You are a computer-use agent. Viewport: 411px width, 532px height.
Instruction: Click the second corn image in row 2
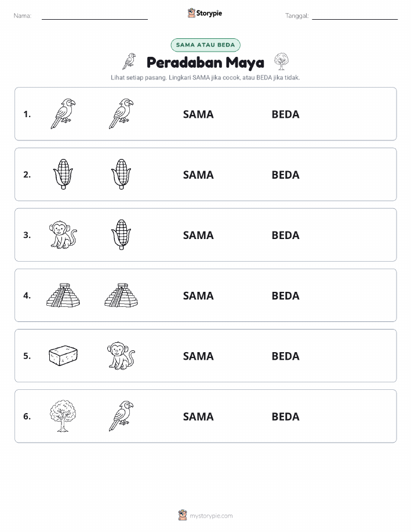click(121, 174)
